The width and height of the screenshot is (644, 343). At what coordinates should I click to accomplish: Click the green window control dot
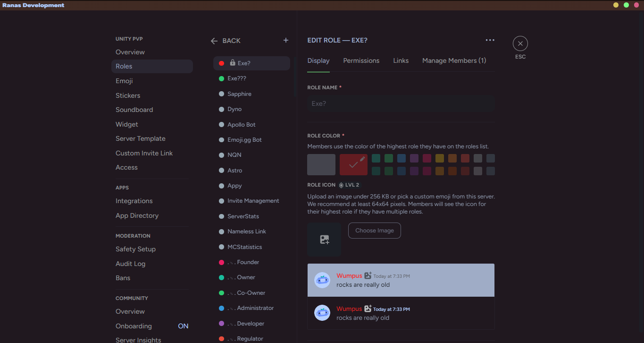click(x=627, y=5)
